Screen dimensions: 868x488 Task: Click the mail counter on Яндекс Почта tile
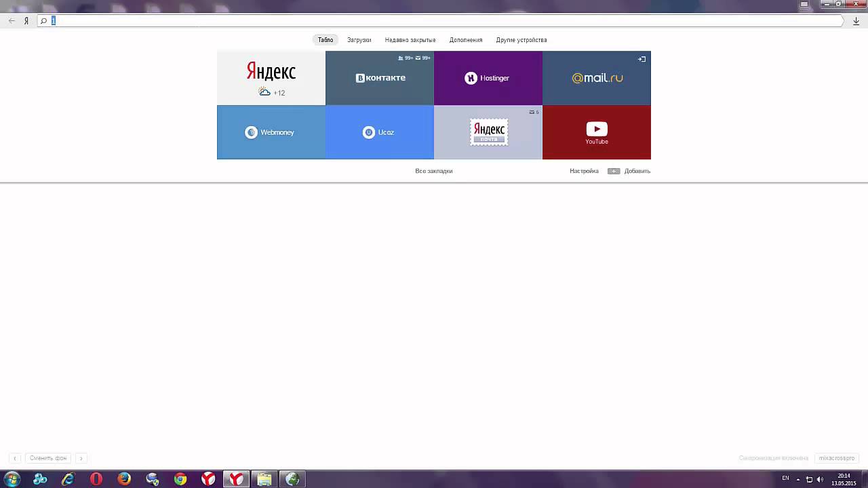pyautogui.click(x=534, y=112)
